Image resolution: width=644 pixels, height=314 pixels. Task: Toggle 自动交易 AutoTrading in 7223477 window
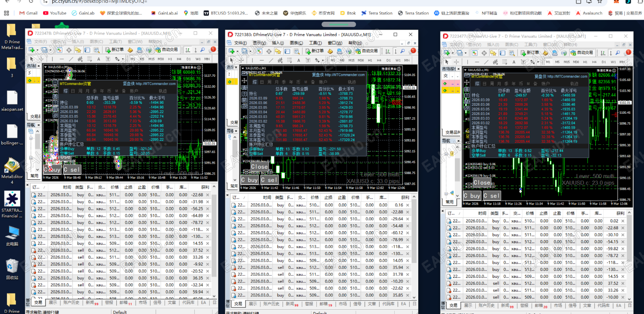tap(582, 53)
